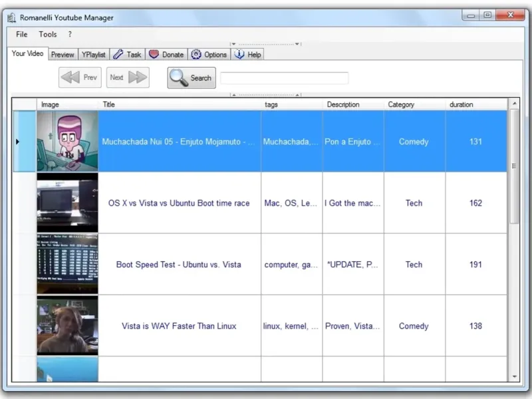Screen dimensions: 532x399
Task: Click the lower splitter grip above the table
Action: click(x=265, y=94)
